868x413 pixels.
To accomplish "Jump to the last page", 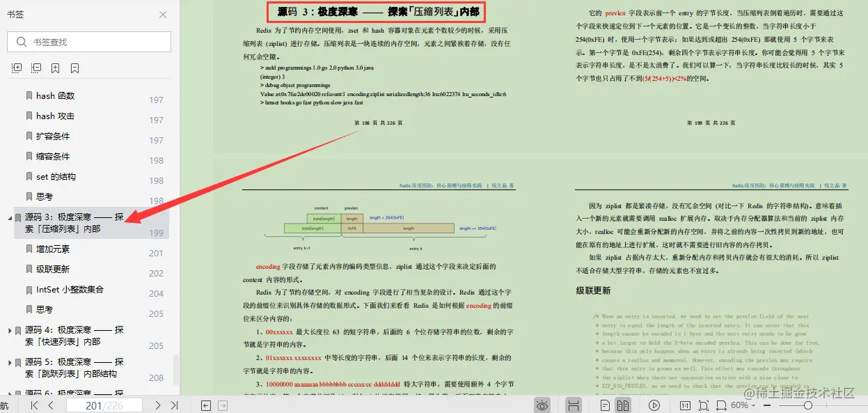I will click(175, 405).
